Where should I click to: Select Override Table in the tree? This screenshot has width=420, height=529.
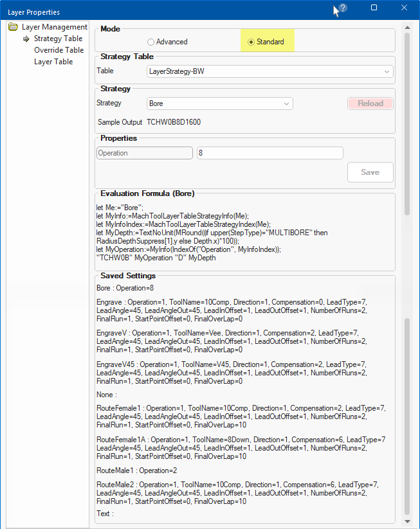[59, 50]
